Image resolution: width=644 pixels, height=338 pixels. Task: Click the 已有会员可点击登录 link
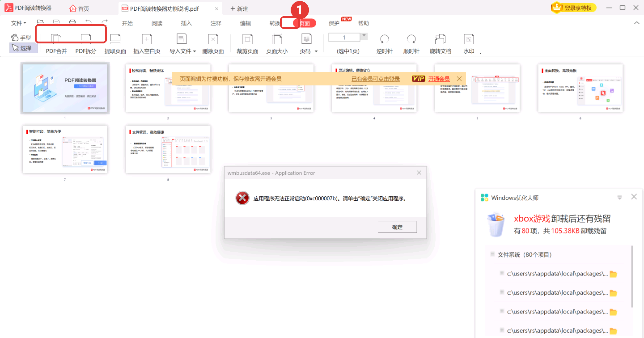(376, 79)
